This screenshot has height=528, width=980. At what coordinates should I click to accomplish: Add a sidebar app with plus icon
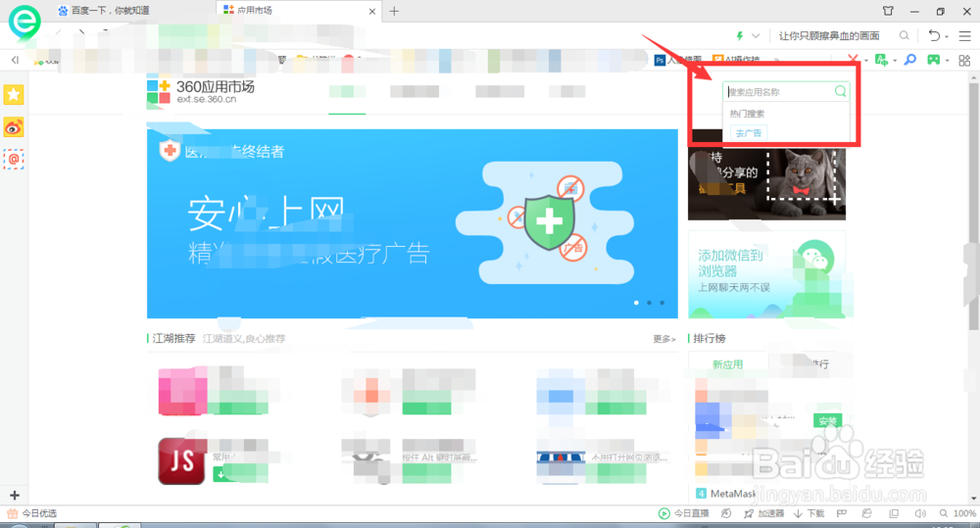[x=15, y=495]
